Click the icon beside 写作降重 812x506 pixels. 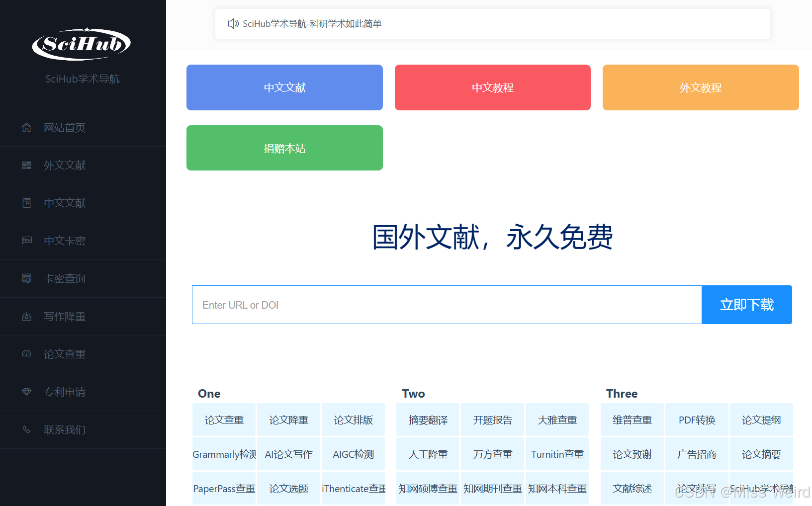click(27, 317)
